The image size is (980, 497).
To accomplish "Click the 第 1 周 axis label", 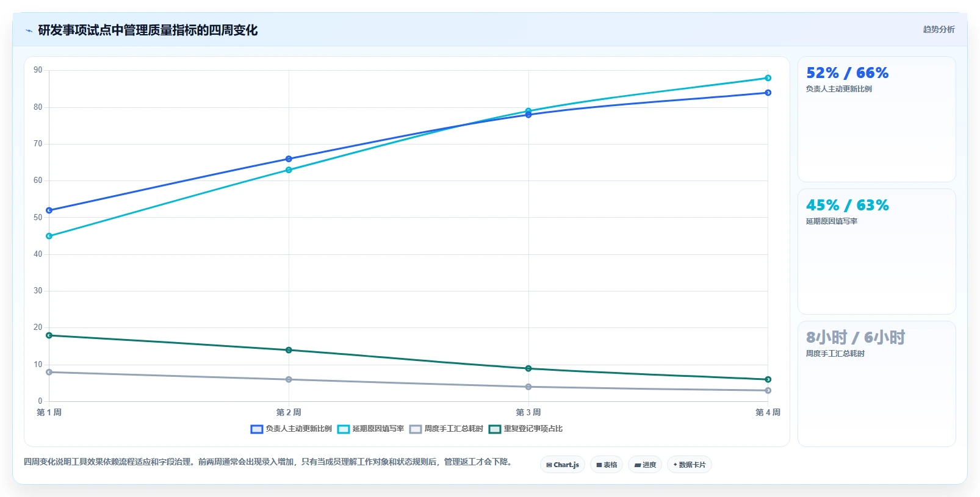I will pos(49,412).
